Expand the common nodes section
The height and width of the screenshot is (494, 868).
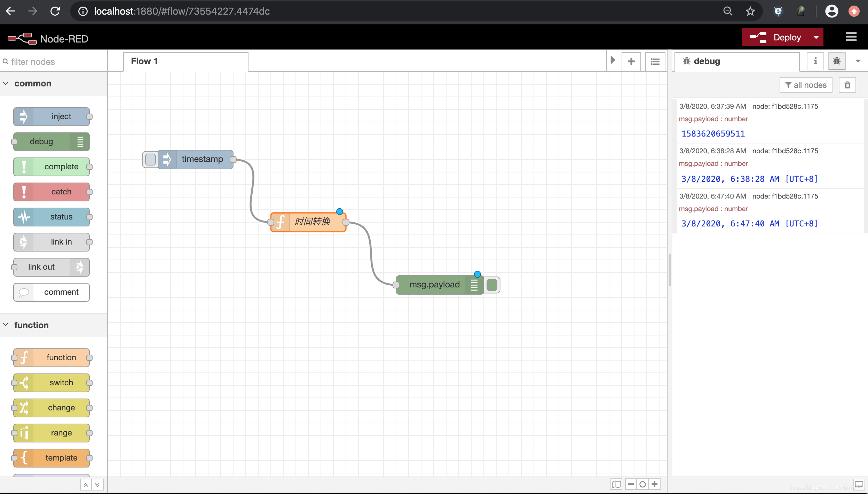(x=32, y=84)
